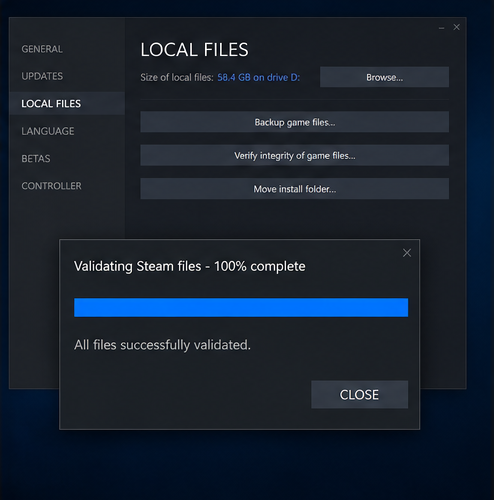This screenshot has width=494, height=500.
Task: Click Move install folder...
Action: pos(294,189)
